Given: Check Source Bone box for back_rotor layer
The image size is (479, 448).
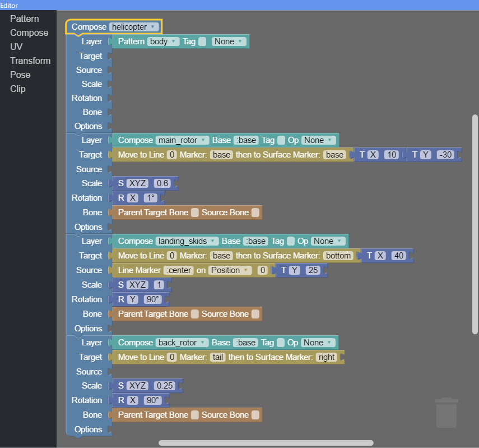Looking at the screenshot, I should (255, 415).
